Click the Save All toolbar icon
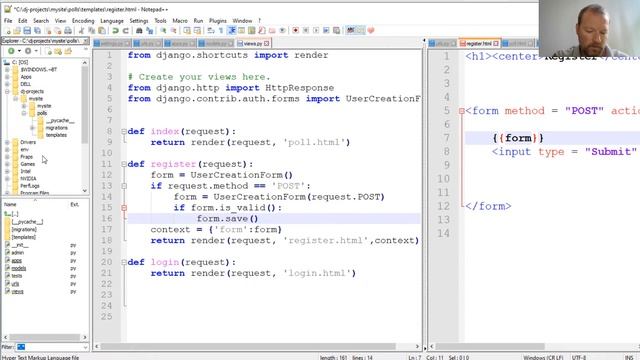Screen dimensions: 640x360 [x=37, y=31]
